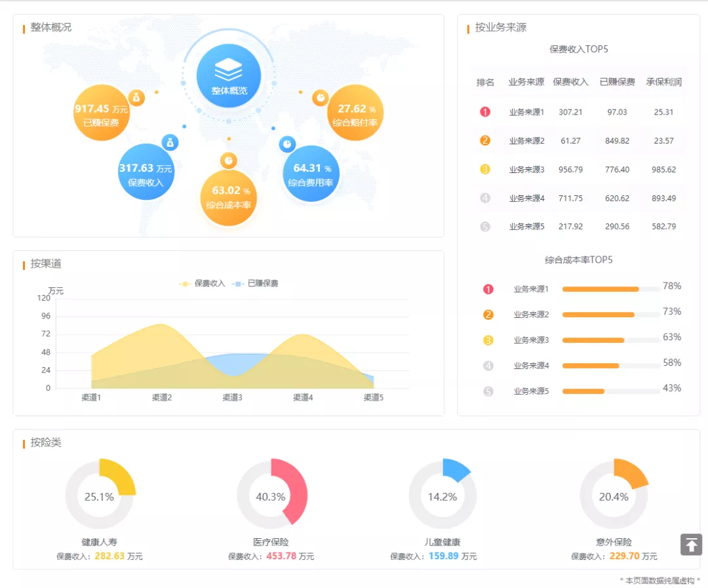Click 282.63 万元 under 健康人寿
The height and width of the screenshot is (588, 708).
tap(119, 556)
